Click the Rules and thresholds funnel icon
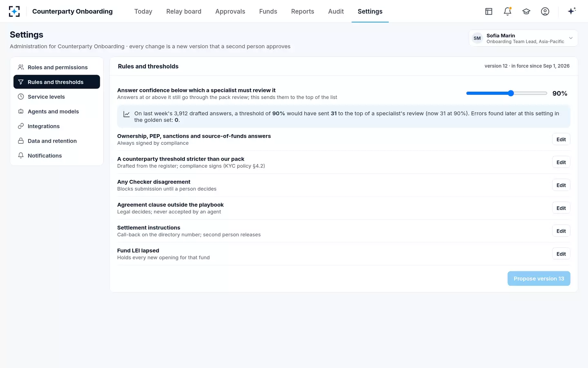 (21, 82)
